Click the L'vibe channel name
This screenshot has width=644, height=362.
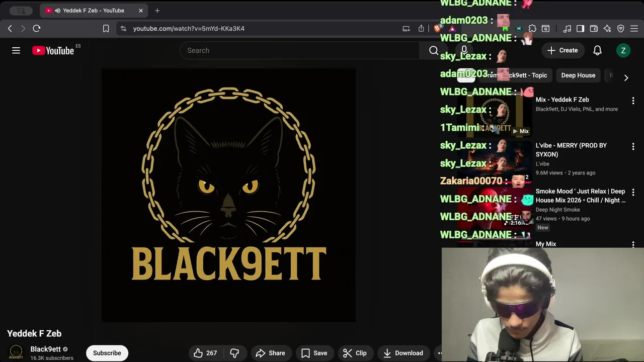click(x=542, y=164)
